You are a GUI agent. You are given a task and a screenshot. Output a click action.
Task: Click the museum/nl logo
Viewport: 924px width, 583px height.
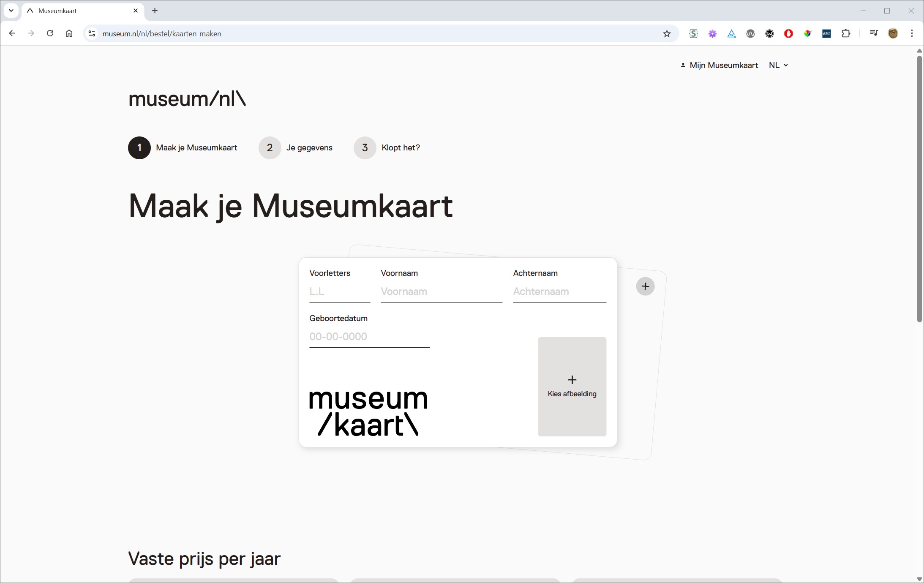pos(187,99)
